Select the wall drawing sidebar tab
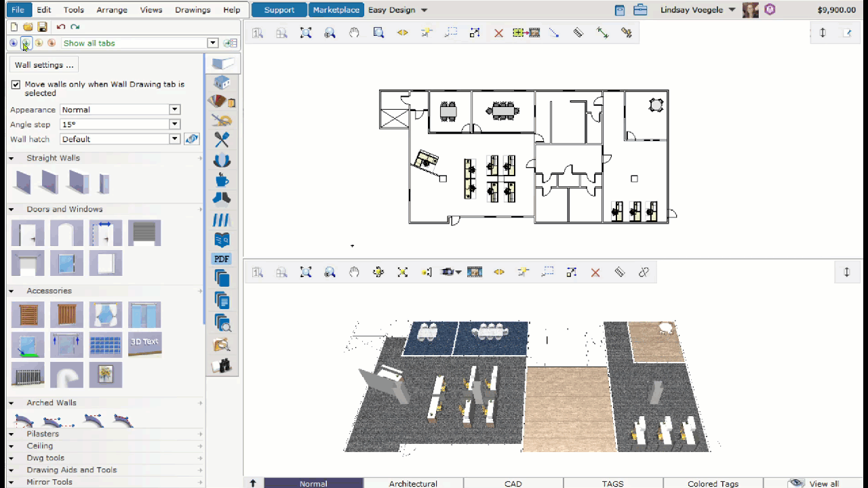The width and height of the screenshot is (868, 488). (222, 64)
